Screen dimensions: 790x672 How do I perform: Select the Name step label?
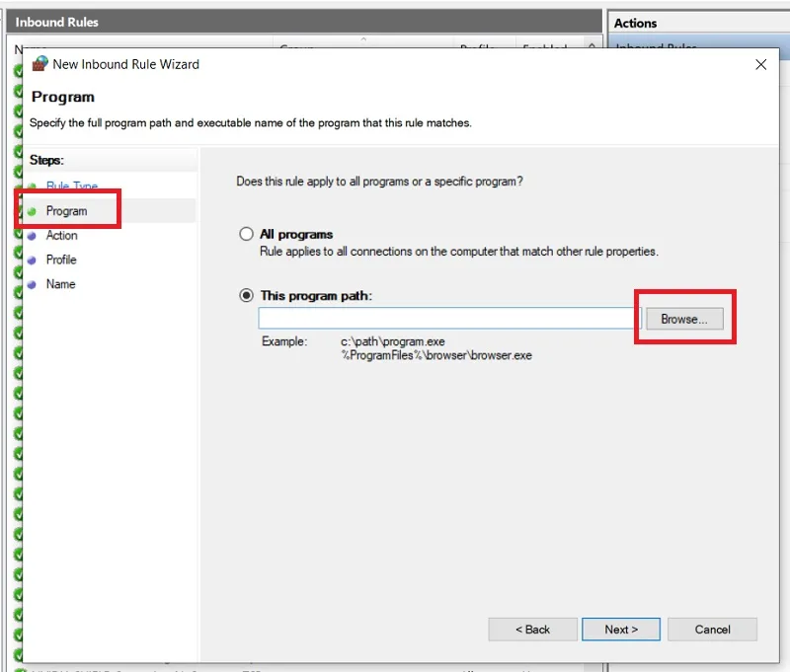[x=60, y=284]
